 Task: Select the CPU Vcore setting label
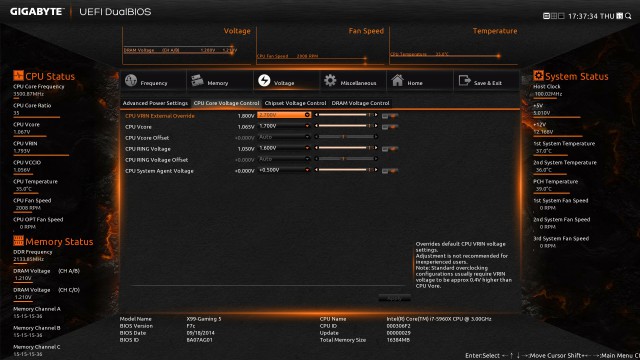pyautogui.click(x=138, y=127)
